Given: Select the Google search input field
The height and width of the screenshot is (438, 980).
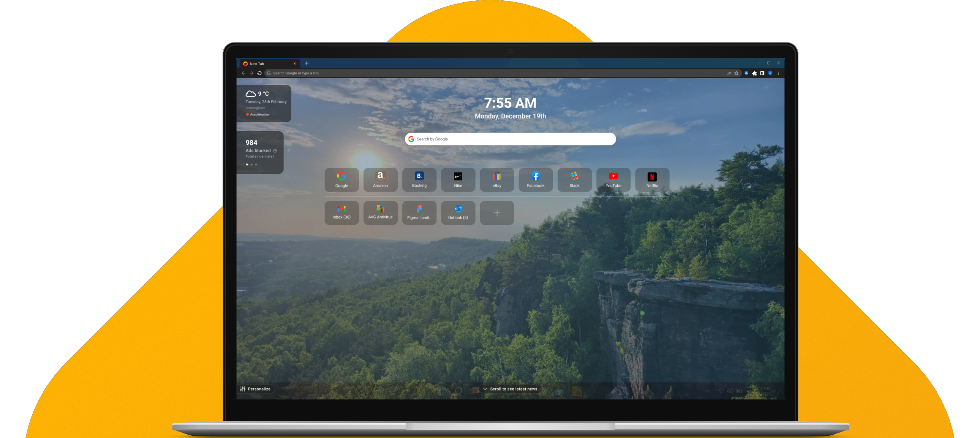Looking at the screenshot, I should (509, 139).
